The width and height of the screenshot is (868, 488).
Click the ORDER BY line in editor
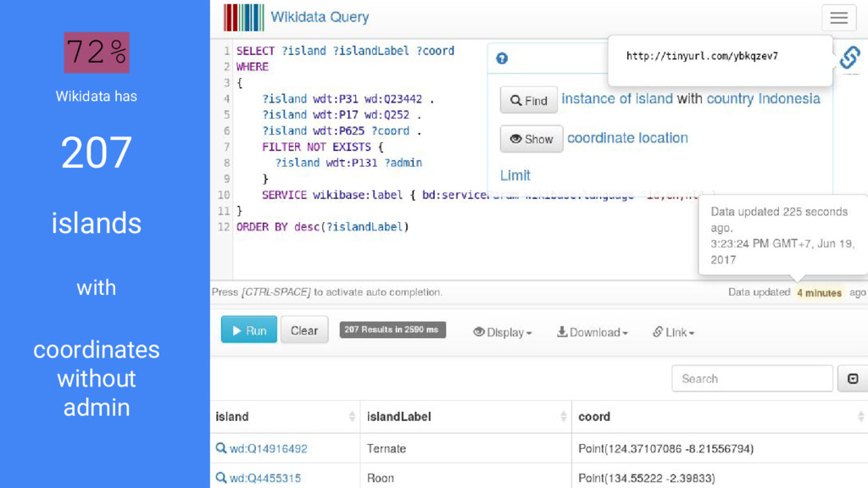pos(322,227)
